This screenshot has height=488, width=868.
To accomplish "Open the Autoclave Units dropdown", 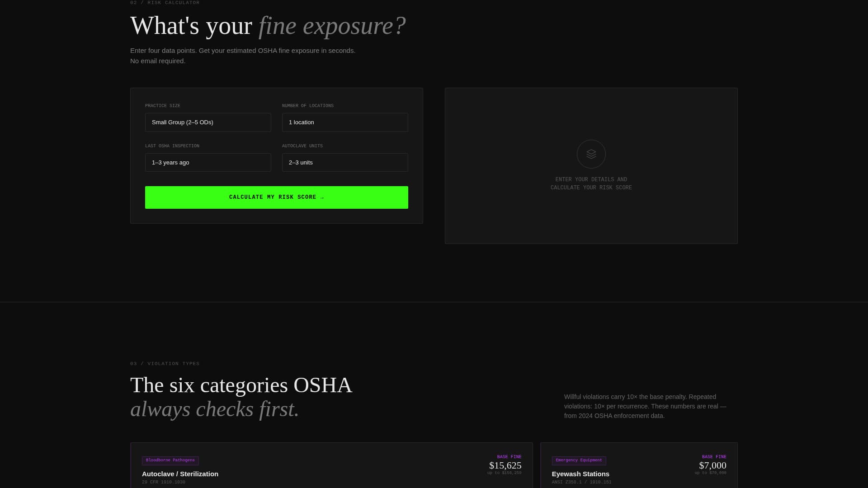I will tap(345, 163).
